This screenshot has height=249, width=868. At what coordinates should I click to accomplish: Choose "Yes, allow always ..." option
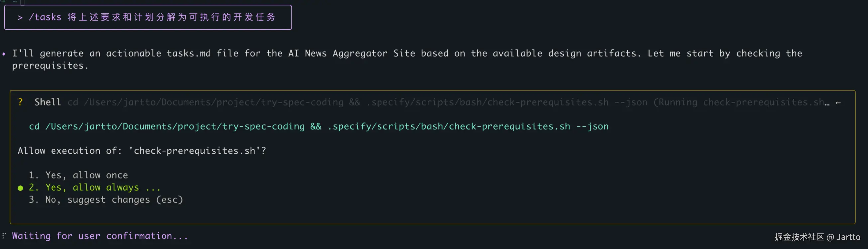click(x=92, y=188)
